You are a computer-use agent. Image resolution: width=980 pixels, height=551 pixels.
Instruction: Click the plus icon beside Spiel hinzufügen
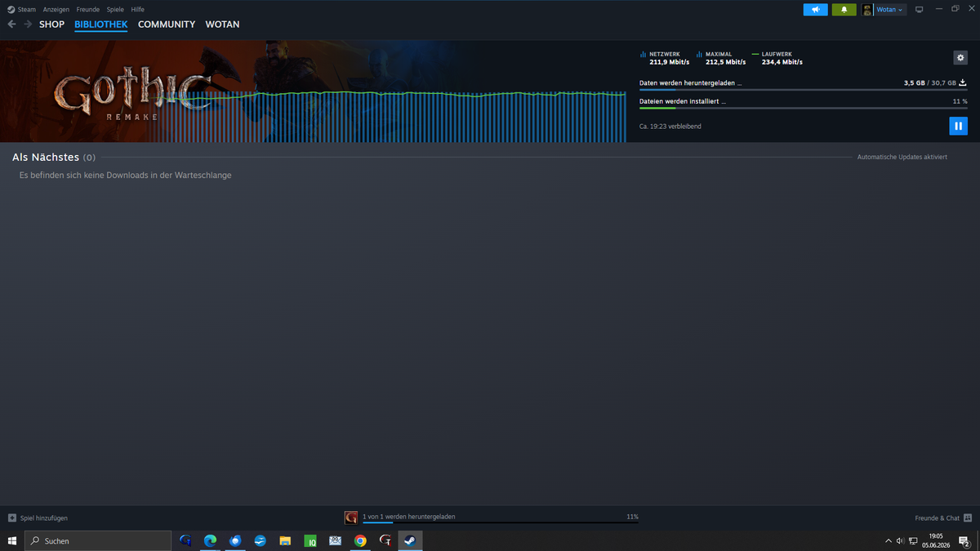(12, 518)
